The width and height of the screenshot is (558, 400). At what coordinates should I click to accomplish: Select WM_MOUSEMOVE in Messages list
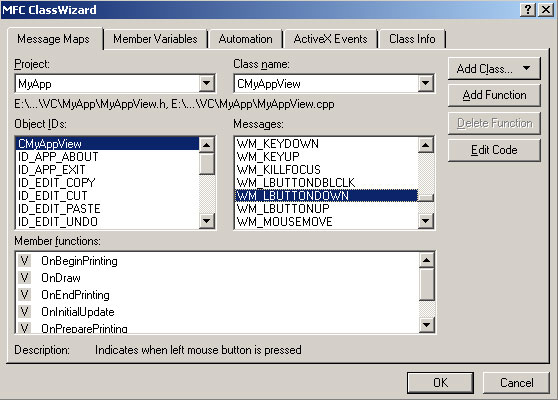285,222
